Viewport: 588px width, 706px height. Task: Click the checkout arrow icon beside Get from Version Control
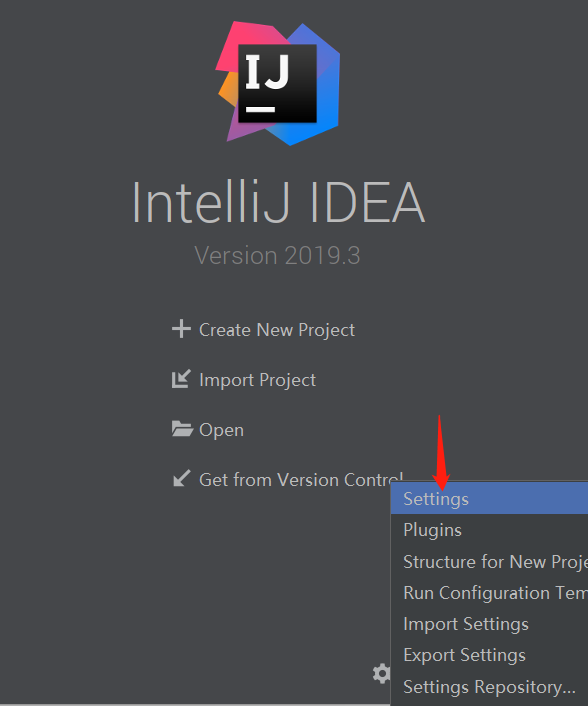(182, 478)
